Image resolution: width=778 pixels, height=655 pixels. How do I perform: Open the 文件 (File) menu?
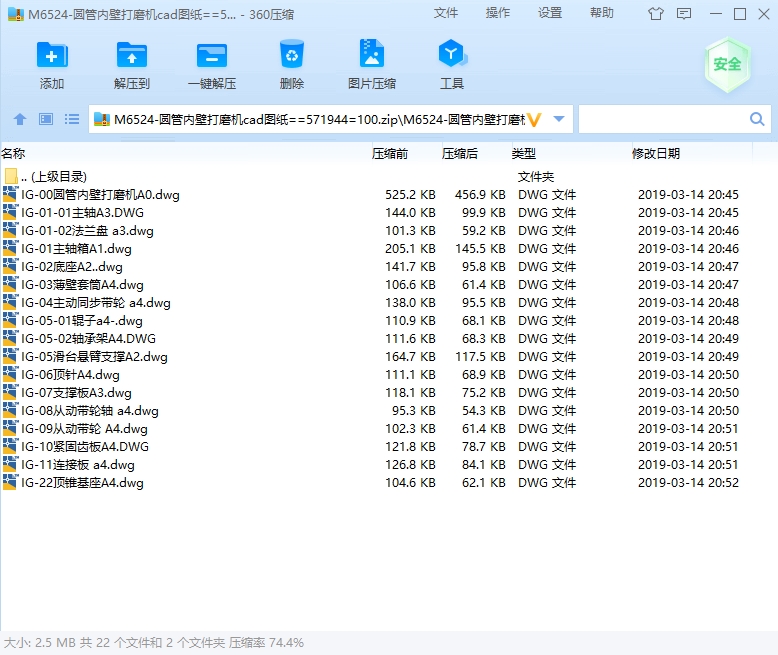point(446,13)
